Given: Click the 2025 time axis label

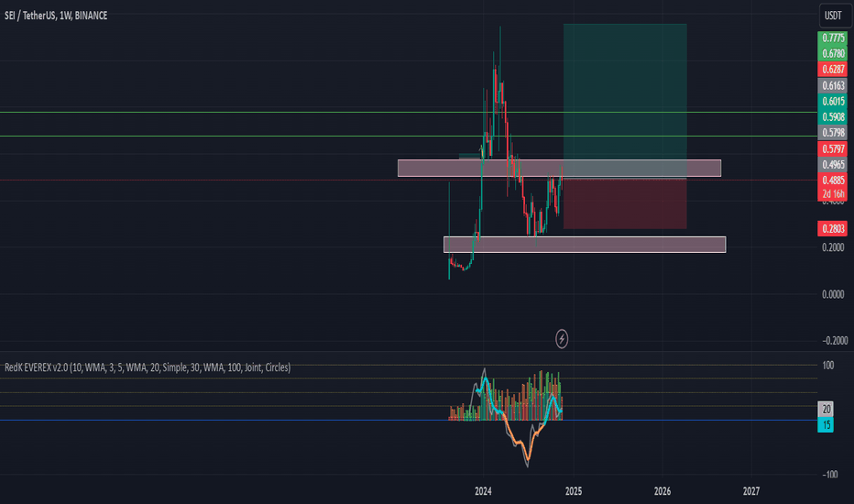Looking at the screenshot, I should 574,491.
